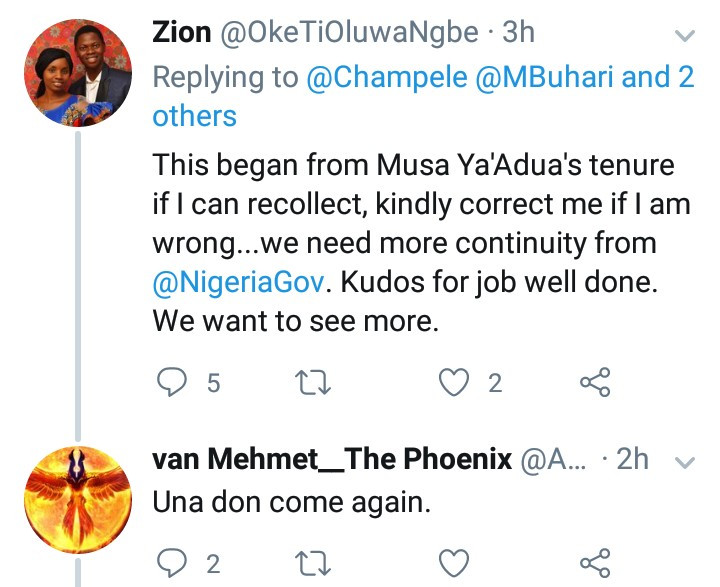720x587 pixels.
Task: Open @OkeTiOluwaNgbe handle
Action: tap(349, 34)
